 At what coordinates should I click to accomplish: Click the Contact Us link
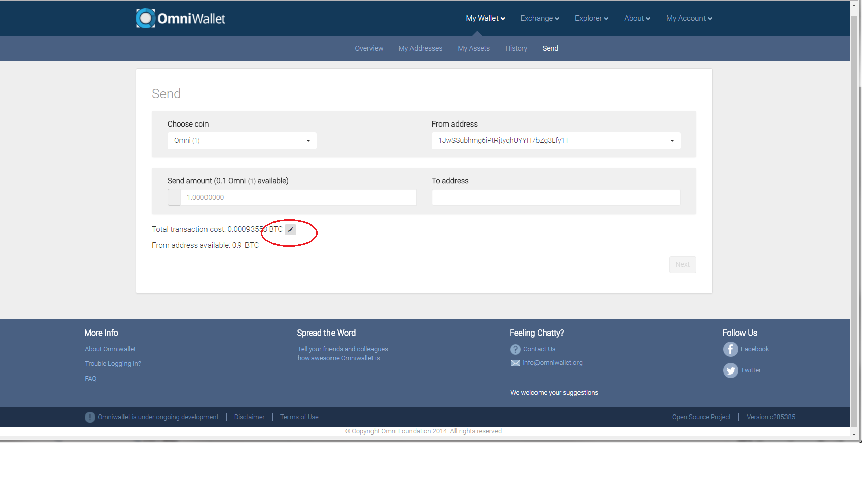(x=539, y=349)
